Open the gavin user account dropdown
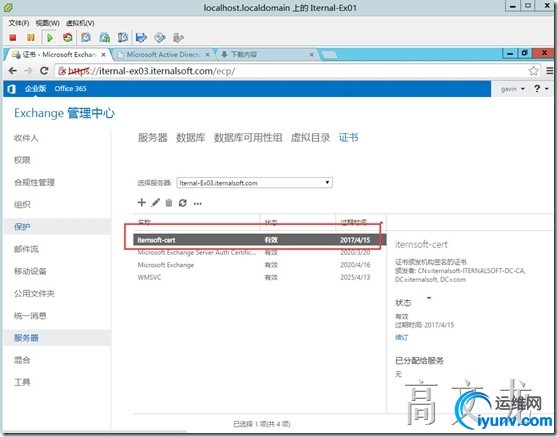558x437 pixels. click(512, 89)
